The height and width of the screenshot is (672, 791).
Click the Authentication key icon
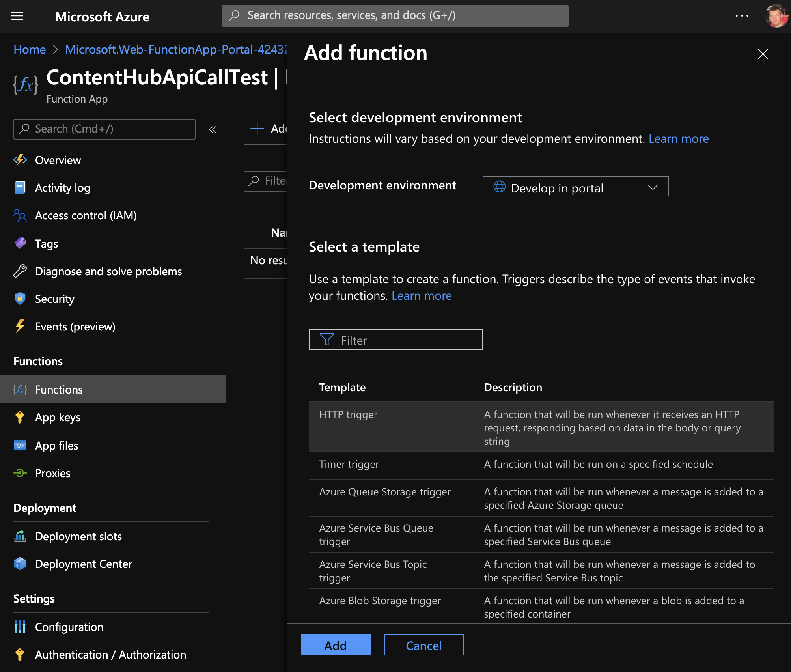[x=20, y=654]
